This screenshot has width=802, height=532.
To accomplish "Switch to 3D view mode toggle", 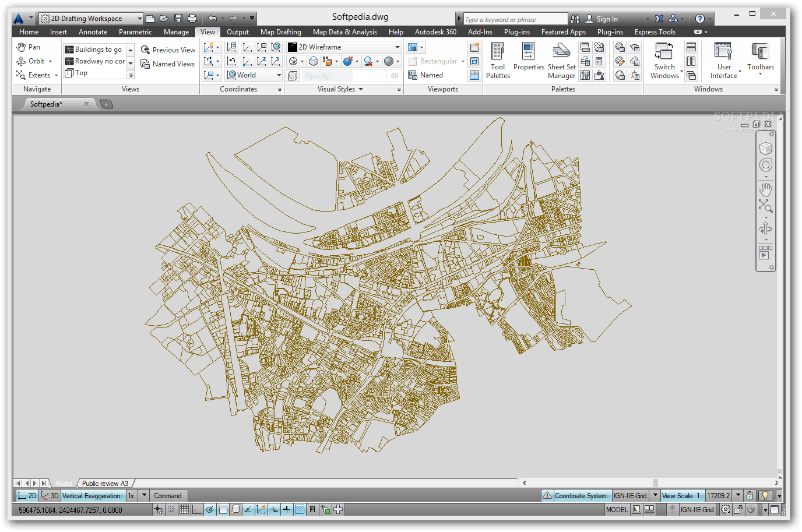I will coord(50,496).
